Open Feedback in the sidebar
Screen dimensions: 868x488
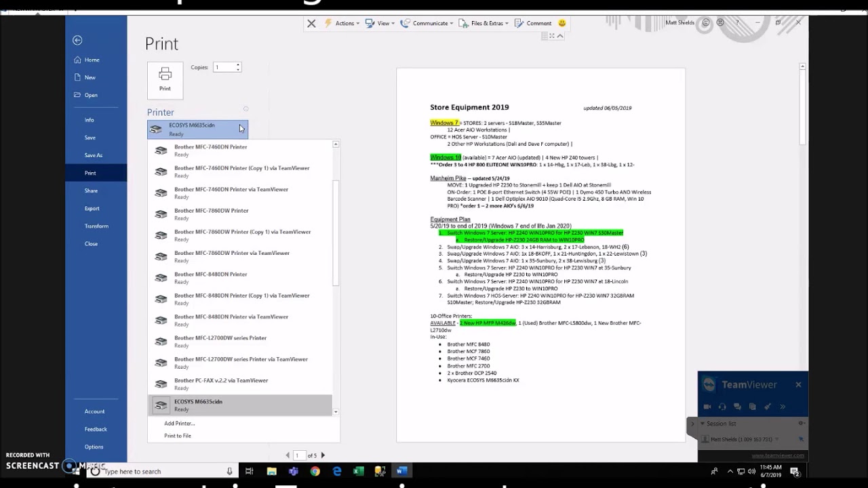tap(96, 429)
